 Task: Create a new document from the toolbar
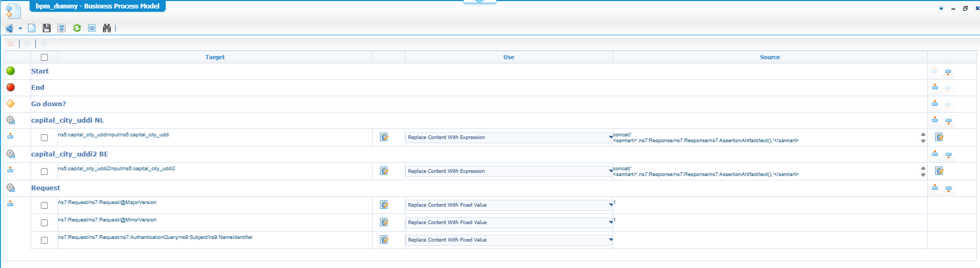click(x=32, y=28)
